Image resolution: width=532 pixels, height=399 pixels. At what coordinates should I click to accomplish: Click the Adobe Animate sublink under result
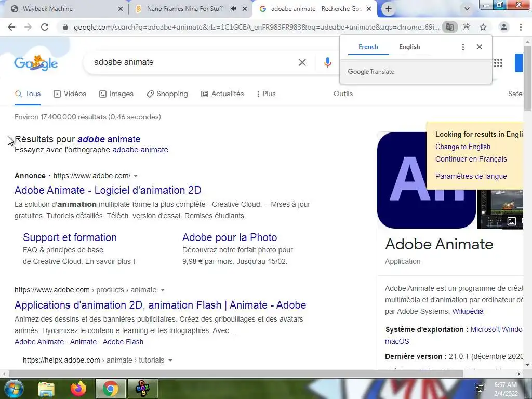coord(39,342)
